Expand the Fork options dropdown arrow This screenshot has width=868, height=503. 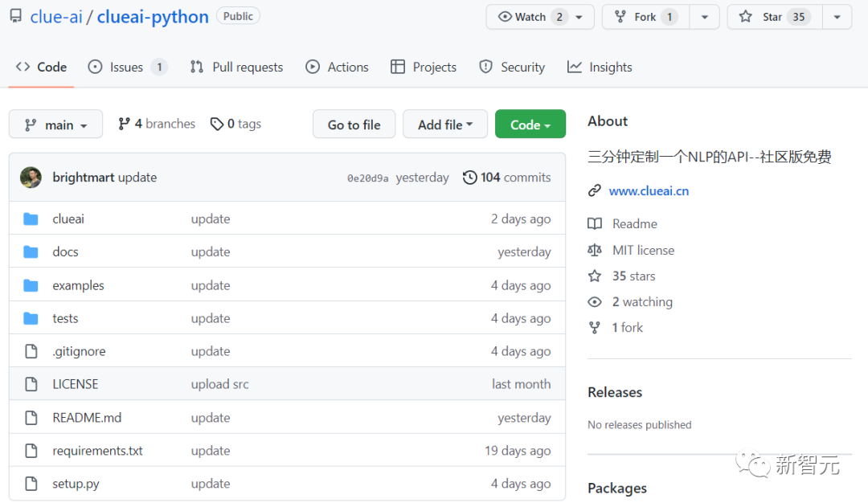tap(705, 17)
